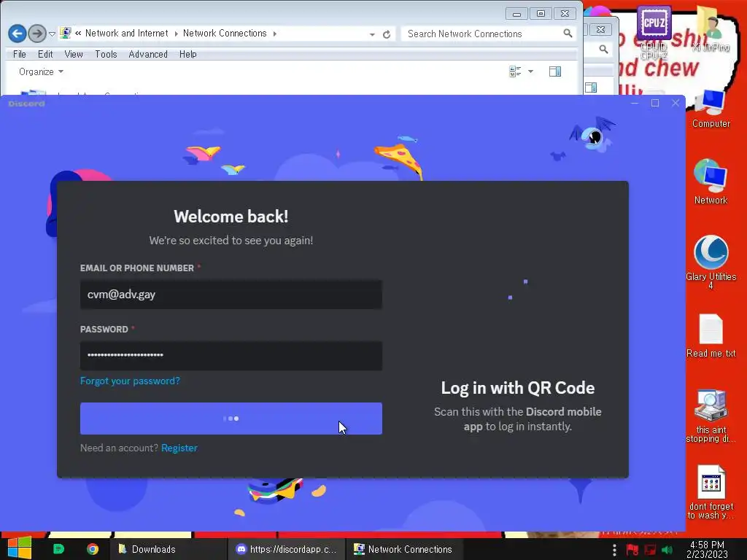Image resolution: width=747 pixels, height=560 pixels.
Task: Expand arrow after Network Connections breadcrumb
Action: pyautogui.click(x=275, y=34)
